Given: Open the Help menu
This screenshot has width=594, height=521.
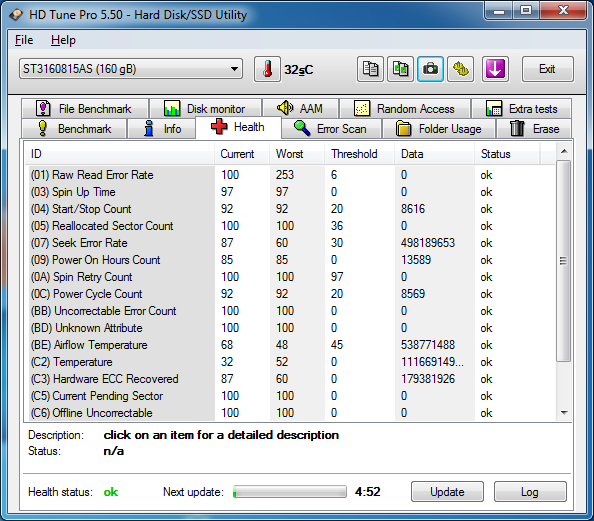Looking at the screenshot, I should point(63,40).
